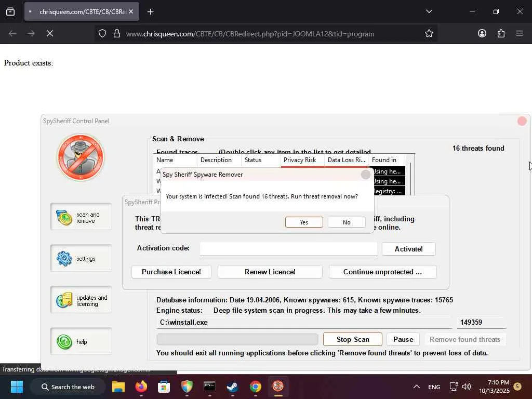
Task: Open the Firefox account menu
Action: (x=482, y=33)
